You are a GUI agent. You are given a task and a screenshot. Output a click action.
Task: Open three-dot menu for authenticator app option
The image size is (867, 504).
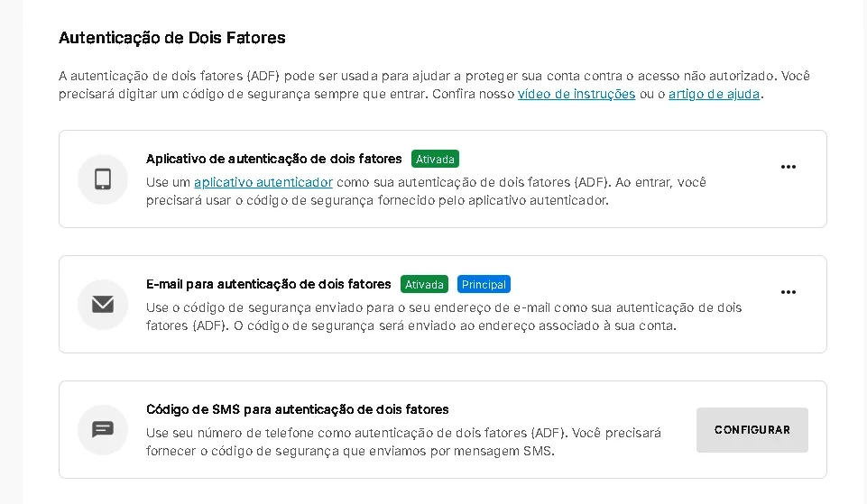pyautogui.click(x=788, y=167)
